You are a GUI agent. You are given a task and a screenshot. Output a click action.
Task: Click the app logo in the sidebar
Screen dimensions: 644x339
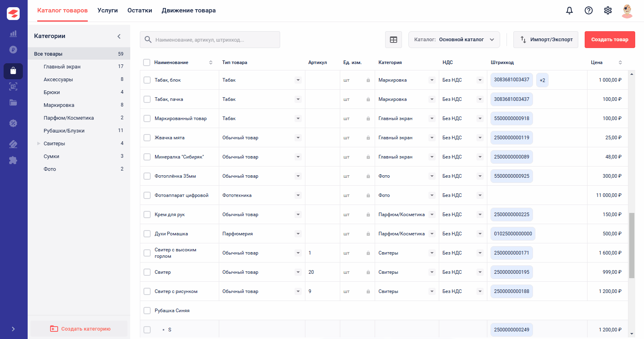(13, 14)
